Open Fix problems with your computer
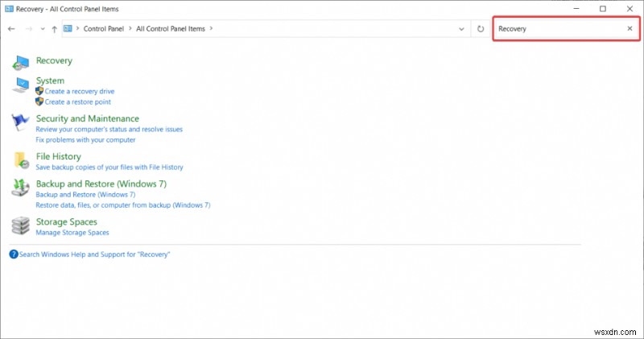Image resolution: width=644 pixels, height=339 pixels. [85, 140]
